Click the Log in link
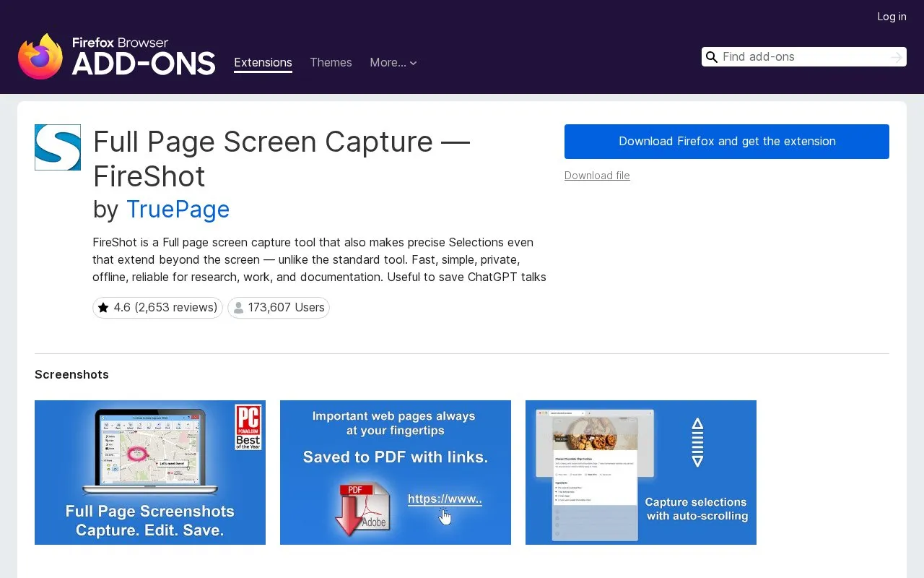This screenshot has width=924, height=578. tap(892, 17)
